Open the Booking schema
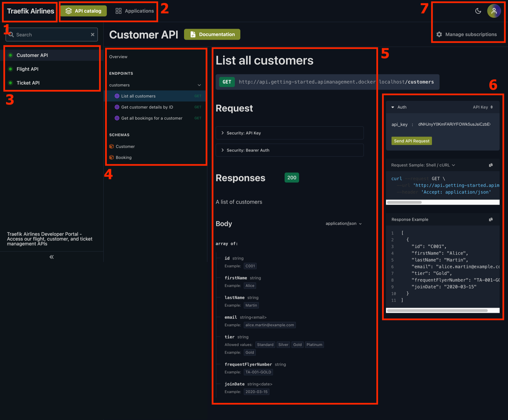This screenshot has height=420, width=508. 124,157
